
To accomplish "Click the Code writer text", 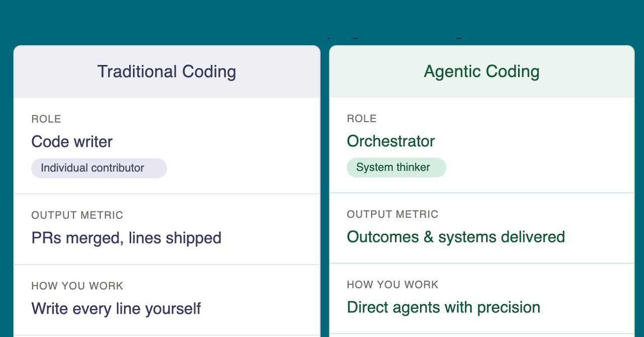I will pos(72,141).
